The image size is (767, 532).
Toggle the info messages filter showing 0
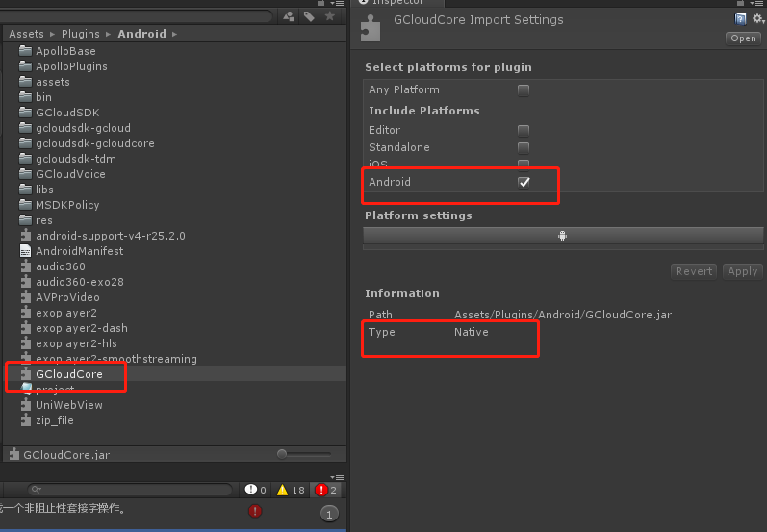tap(256, 490)
